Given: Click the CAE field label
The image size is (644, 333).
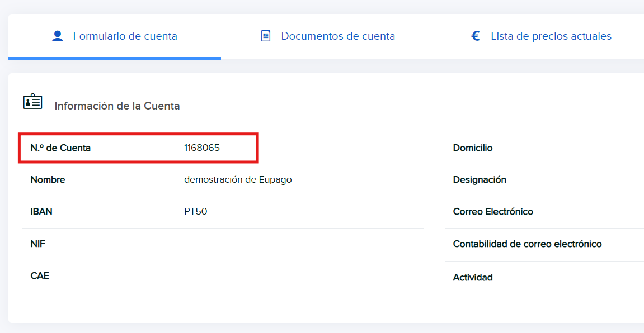Looking at the screenshot, I should tap(40, 276).
